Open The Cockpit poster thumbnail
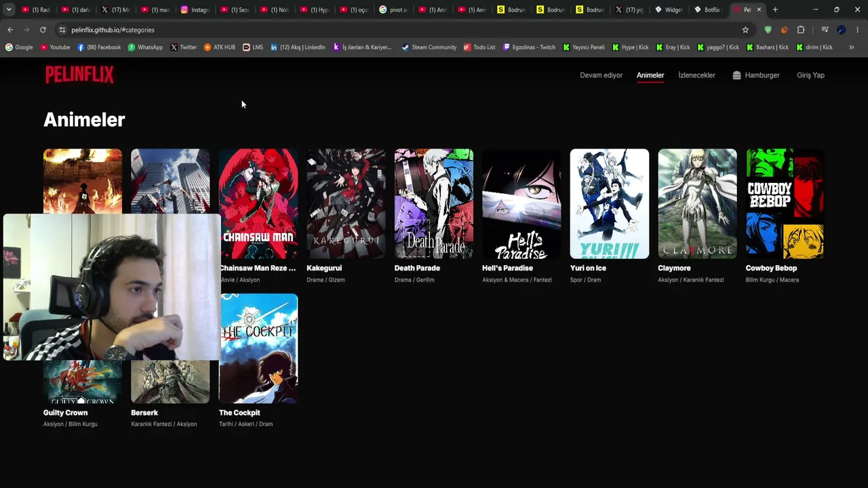Screen dimensions: 868x488 tap(258, 348)
